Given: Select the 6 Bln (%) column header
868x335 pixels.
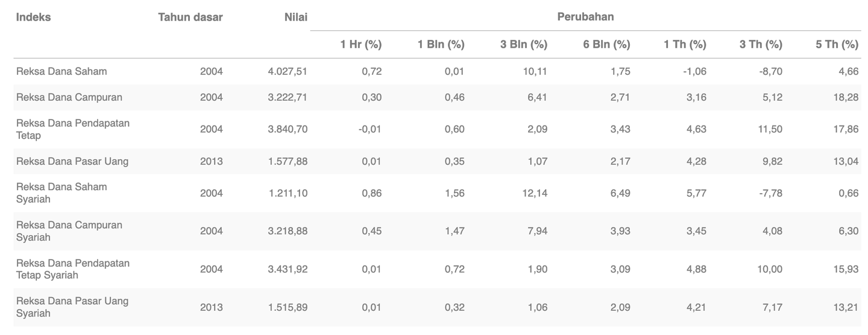Looking at the screenshot, I should pyautogui.click(x=607, y=44).
